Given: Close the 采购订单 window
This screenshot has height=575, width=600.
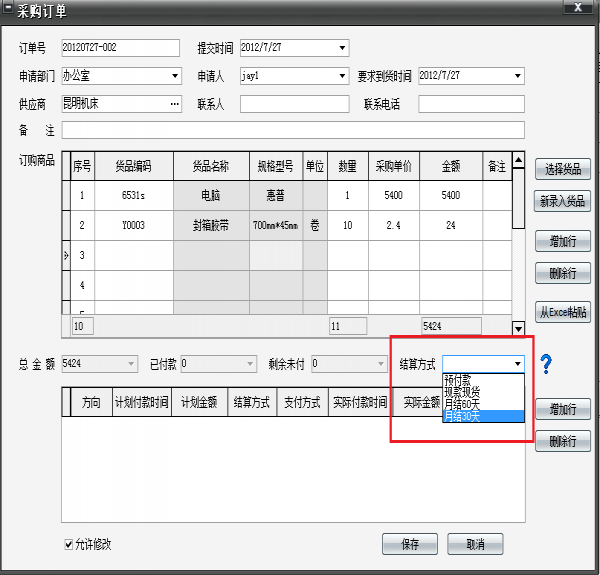Looking at the screenshot, I should [x=577, y=8].
